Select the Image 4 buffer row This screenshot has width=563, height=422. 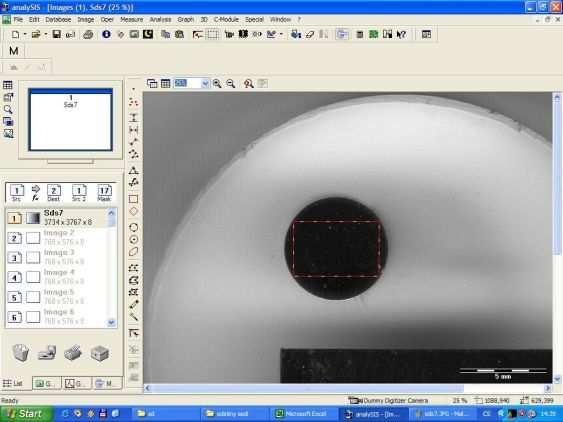57,277
